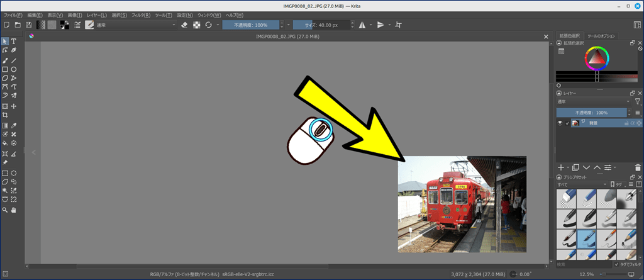Open layer blending mode dropdown in レイヤー panel
The height and width of the screenshot is (280, 644).
coord(594,101)
